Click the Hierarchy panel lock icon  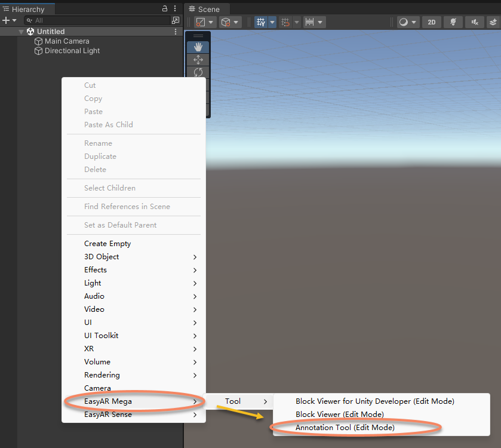165,9
